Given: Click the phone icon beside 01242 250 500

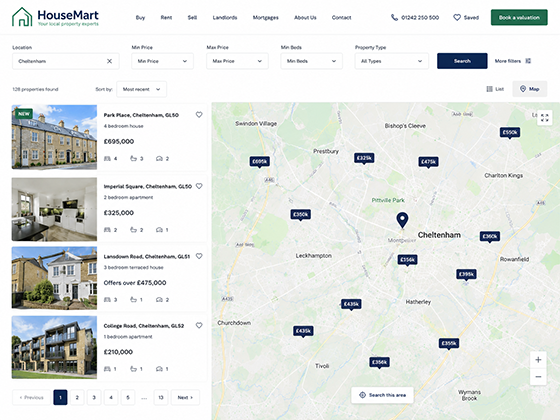Looking at the screenshot, I should pos(394,17).
